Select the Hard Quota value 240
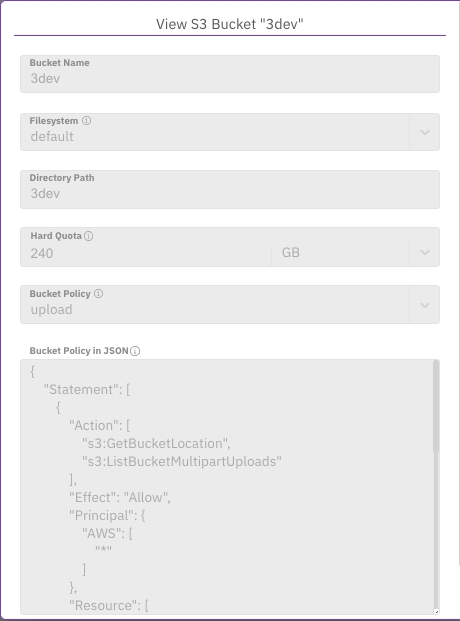 pos(42,253)
